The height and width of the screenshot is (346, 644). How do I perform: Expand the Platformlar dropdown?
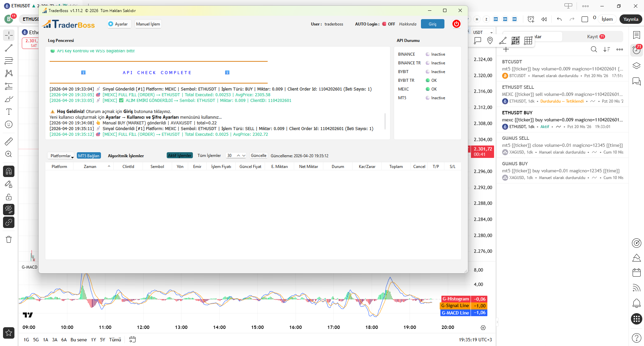pos(61,156)
